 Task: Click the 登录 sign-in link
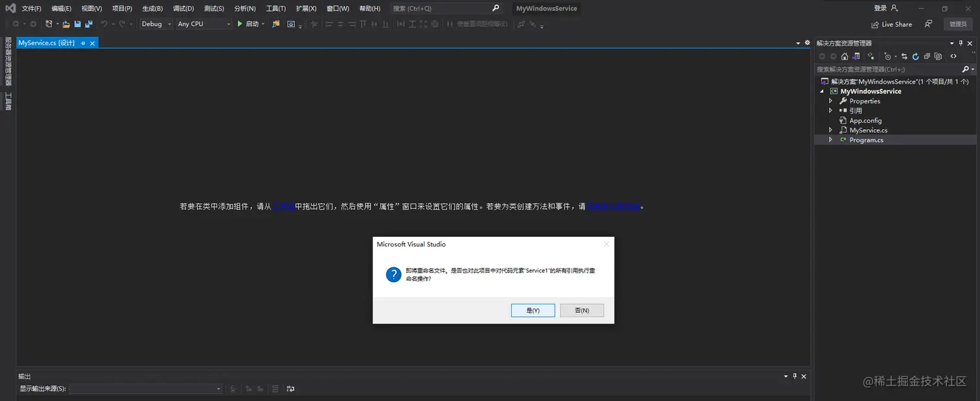point(880,8)
